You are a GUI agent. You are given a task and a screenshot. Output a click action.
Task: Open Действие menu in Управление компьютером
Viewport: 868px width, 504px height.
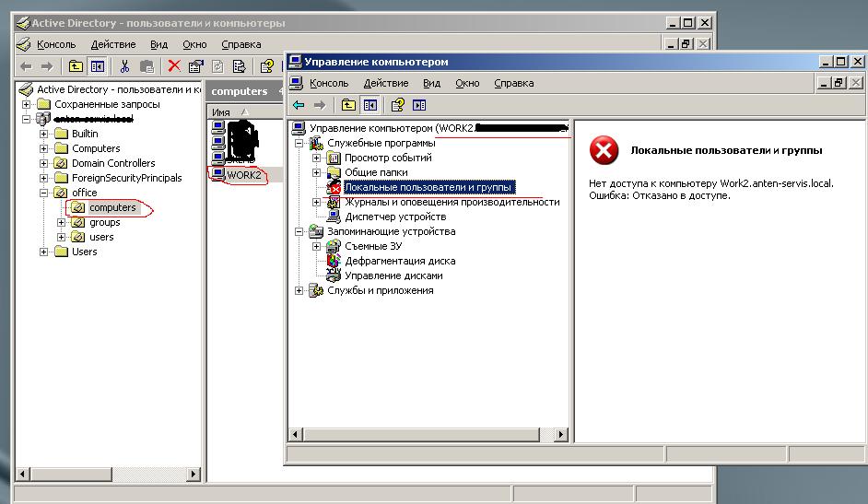(x=386, y=83)
